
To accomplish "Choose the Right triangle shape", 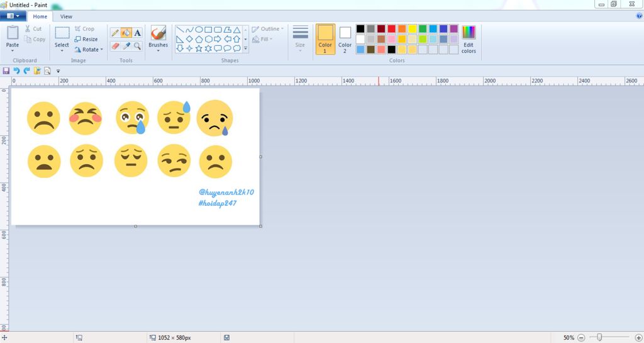I will click(180, 40).
